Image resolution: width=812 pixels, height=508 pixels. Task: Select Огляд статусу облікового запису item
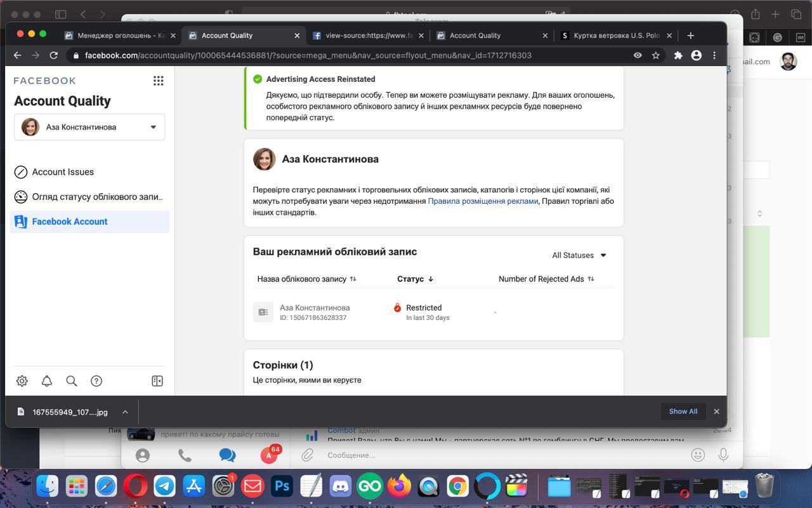click(x=89, y=197)
